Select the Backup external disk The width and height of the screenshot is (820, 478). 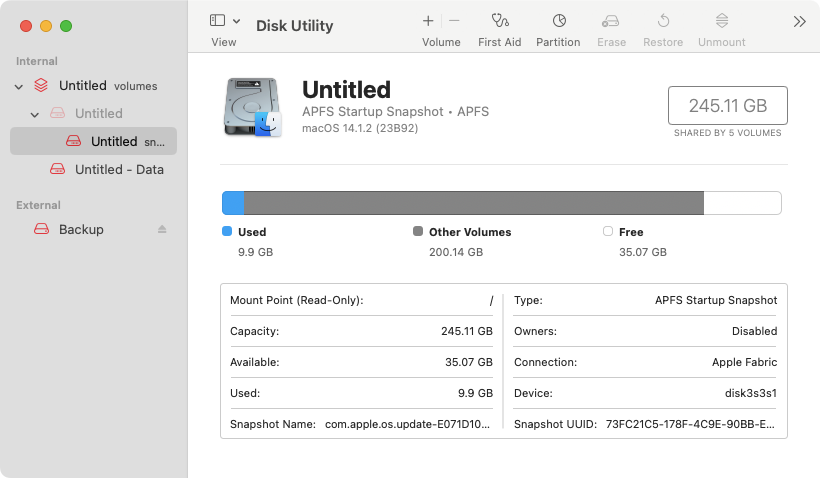tap(93, 229)
